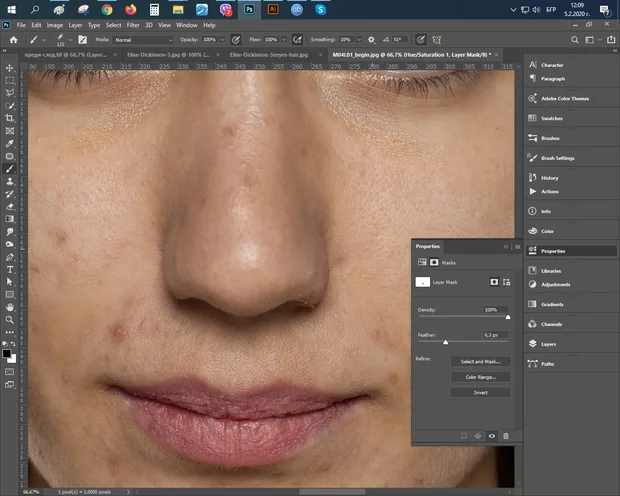Select the Crop tool
The width and height of the screenshot is (620, 496).
click(x=9, y=118)
